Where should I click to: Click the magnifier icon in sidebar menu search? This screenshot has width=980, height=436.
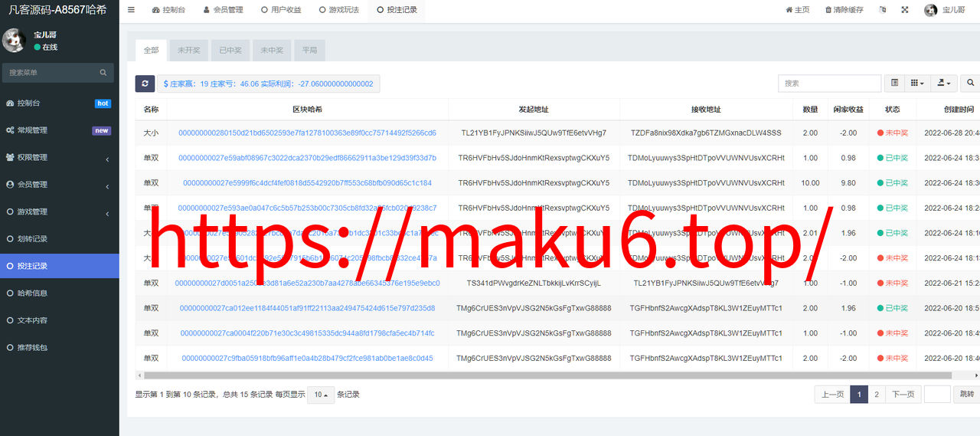[103, 73]
